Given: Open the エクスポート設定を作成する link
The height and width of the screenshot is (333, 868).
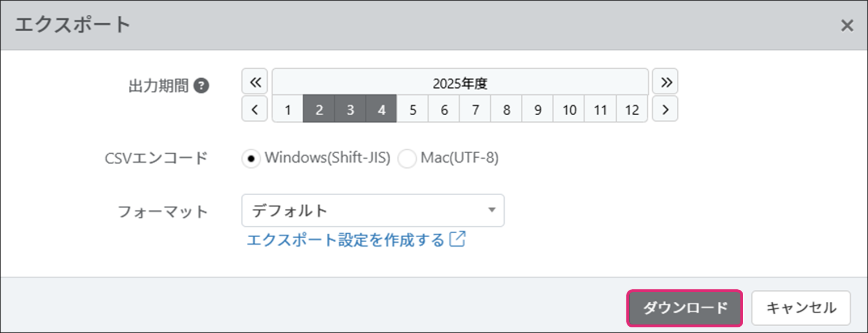Looking at the screenshot, I should (x=345, y=240).
